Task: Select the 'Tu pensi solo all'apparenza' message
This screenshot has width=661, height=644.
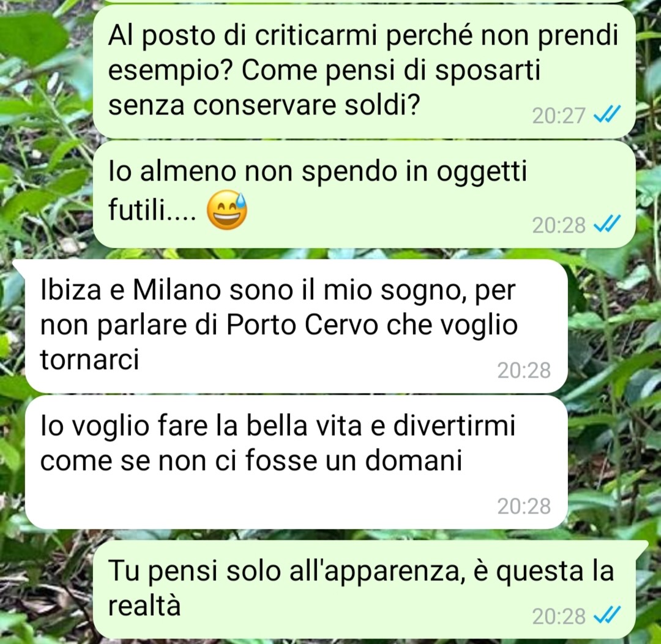Action: coord(371,589)
